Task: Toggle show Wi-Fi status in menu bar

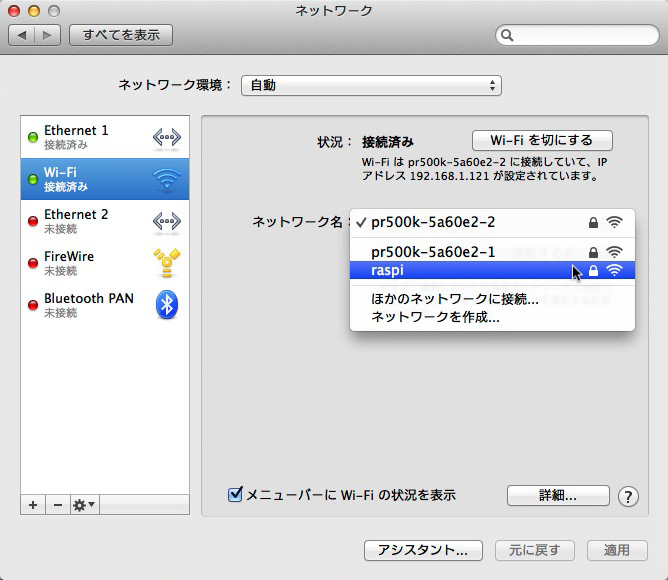Action: coord(236,495)
